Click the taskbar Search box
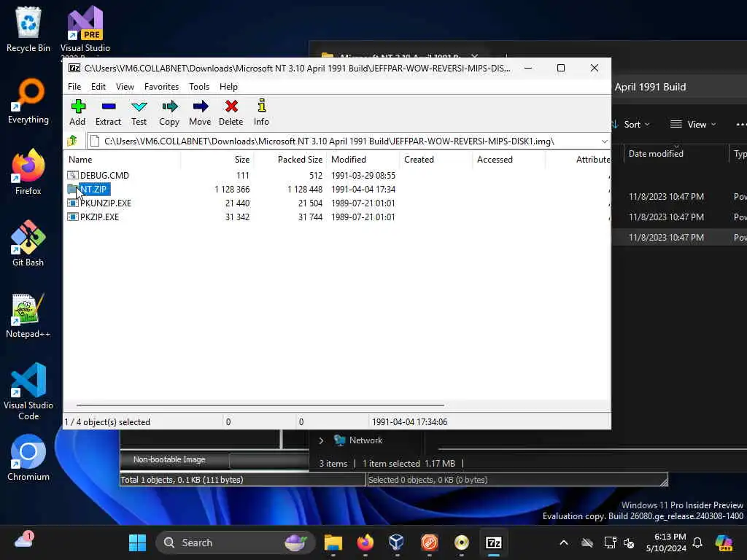Viewport: 747px width, 560px height. 236,542
